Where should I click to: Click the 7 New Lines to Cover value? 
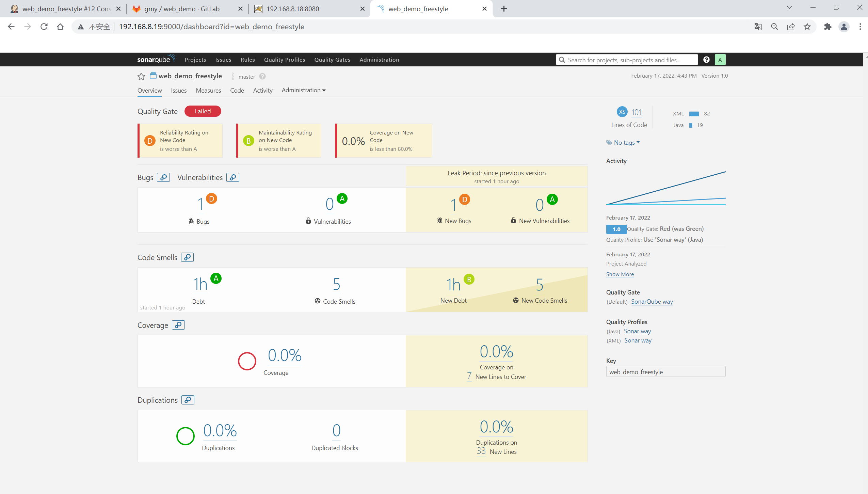469,376
